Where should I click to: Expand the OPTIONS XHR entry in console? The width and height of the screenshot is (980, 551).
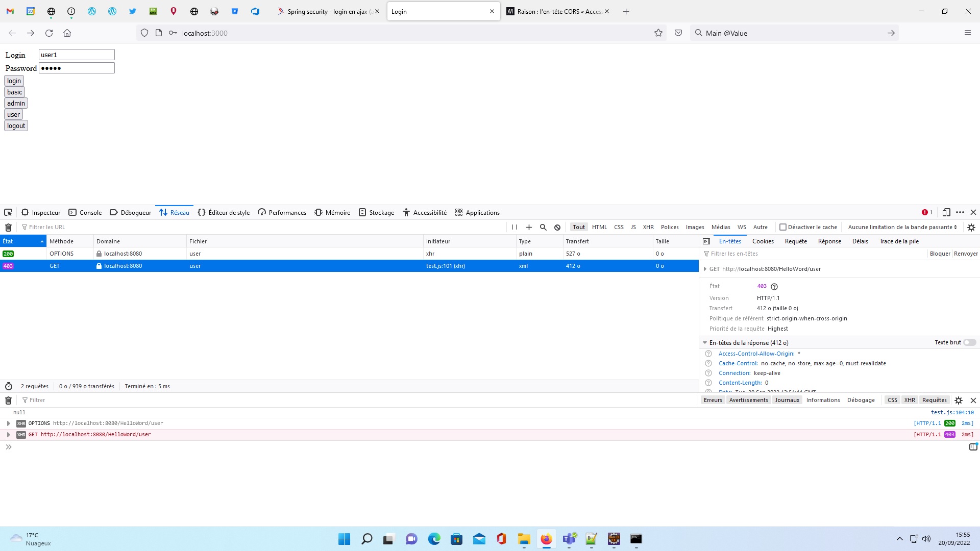tap(8, 423)
